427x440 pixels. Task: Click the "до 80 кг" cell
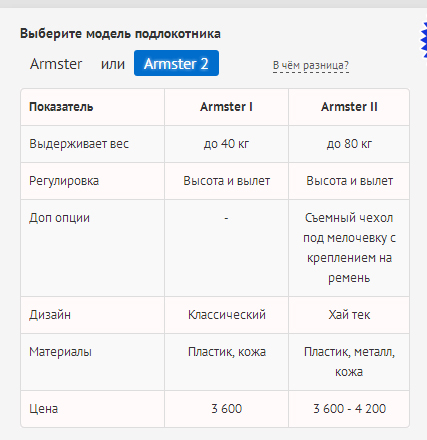(x=349, y=144)
